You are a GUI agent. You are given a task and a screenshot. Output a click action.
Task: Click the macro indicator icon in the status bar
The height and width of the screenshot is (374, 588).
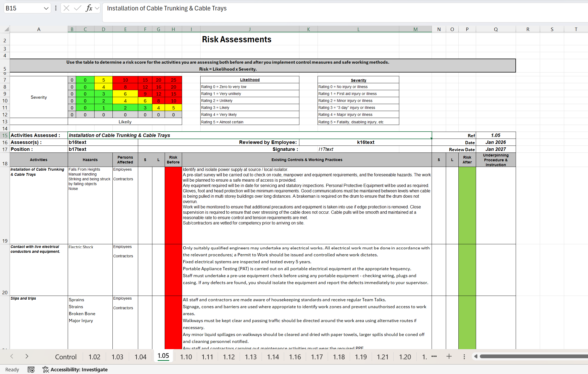click(31, 369)
